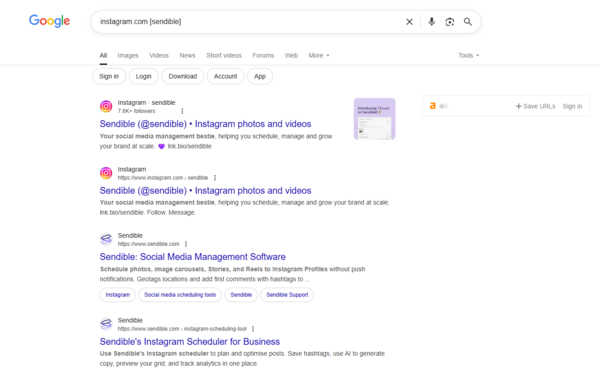600x372 pixels.
Task: Click the Google logo
Action: (49, 21)
